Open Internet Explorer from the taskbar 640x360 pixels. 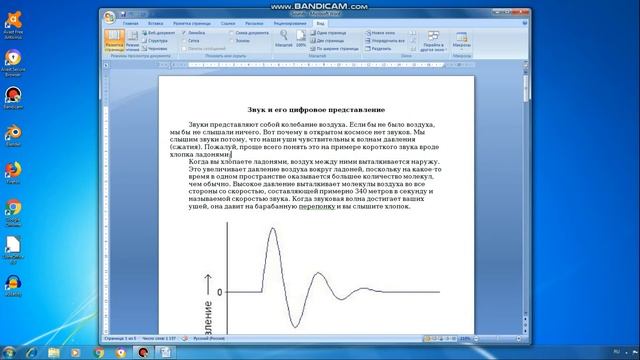31,352
